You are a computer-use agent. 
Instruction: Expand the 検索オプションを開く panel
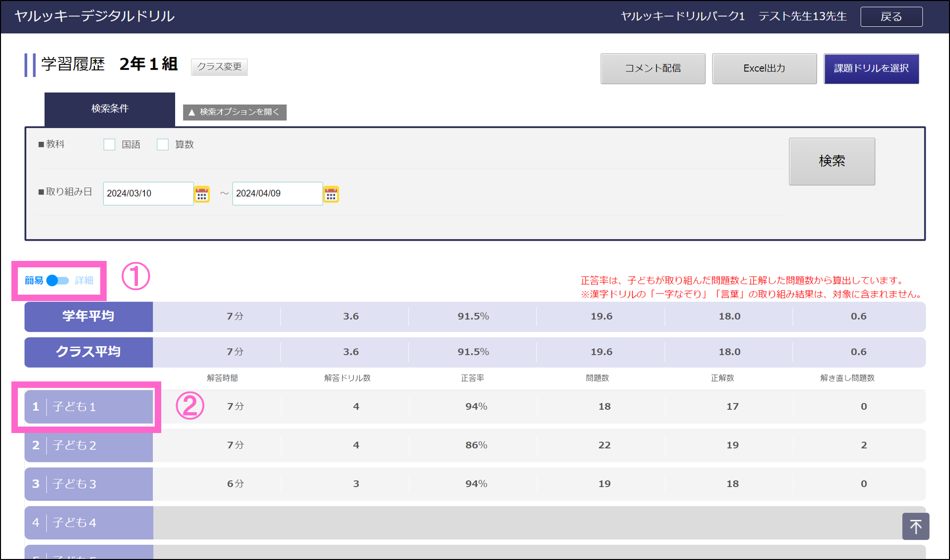tap(235, 112)
